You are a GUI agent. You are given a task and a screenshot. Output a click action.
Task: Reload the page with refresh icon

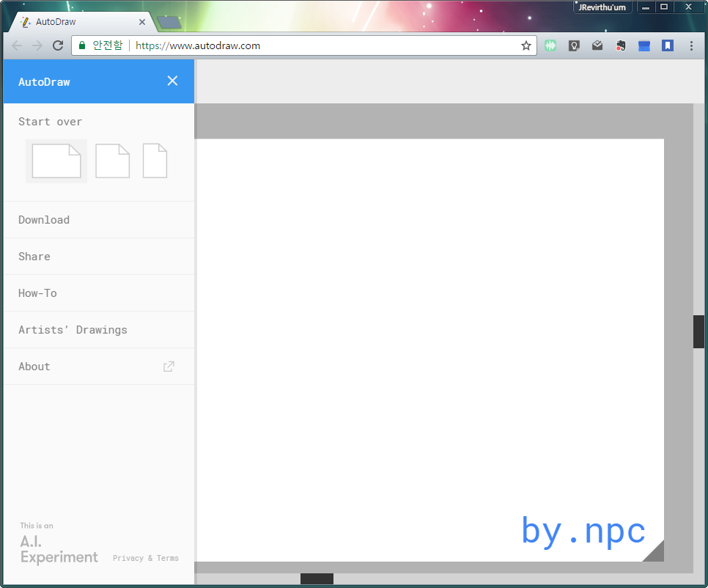(x=58, y=45)
